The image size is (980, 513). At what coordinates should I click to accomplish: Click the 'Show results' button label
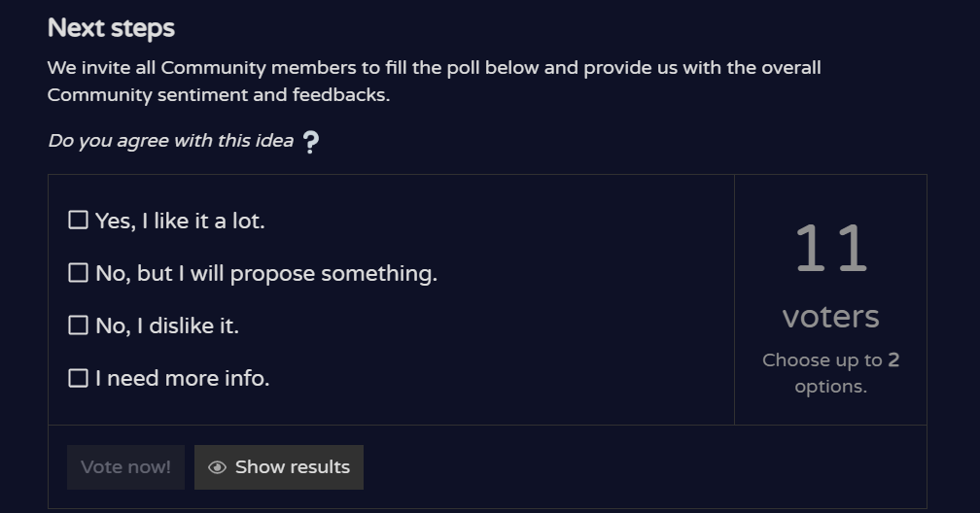292,466
